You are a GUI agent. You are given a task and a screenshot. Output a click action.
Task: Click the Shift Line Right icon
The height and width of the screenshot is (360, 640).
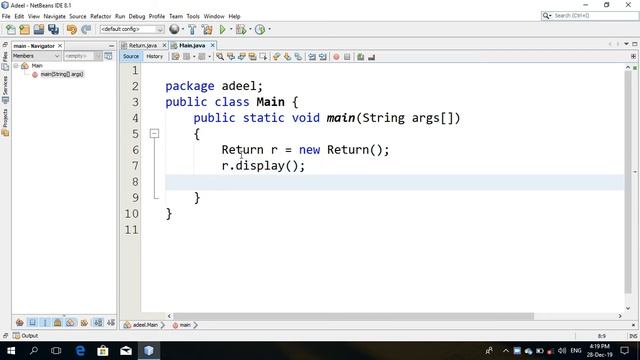[x=323, y=57]
